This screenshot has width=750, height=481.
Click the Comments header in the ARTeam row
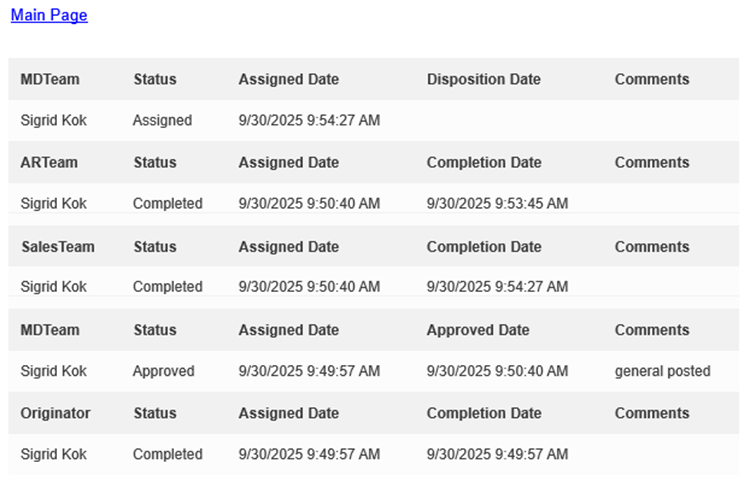(652, 162)
